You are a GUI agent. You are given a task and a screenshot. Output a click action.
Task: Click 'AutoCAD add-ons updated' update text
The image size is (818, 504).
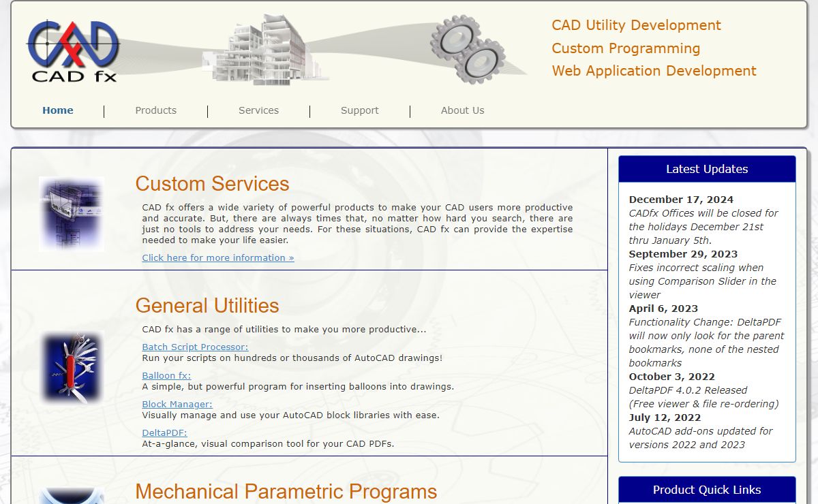[x=701, y=438]
